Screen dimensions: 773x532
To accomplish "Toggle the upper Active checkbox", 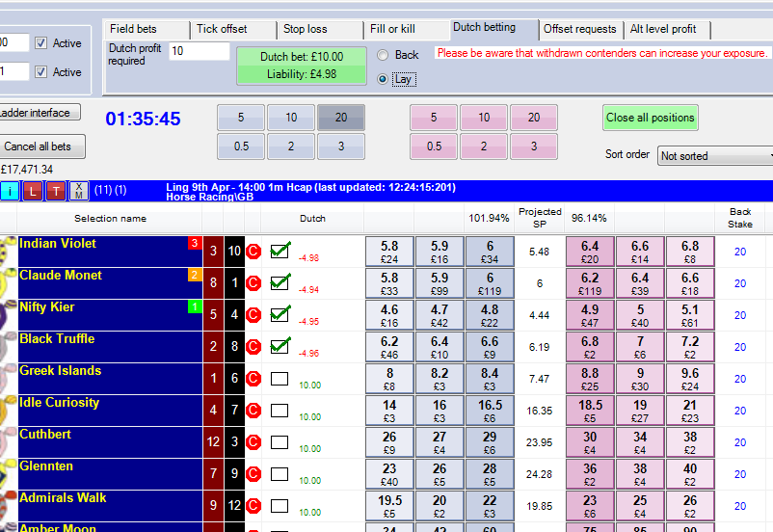I will tap(40, 43).
